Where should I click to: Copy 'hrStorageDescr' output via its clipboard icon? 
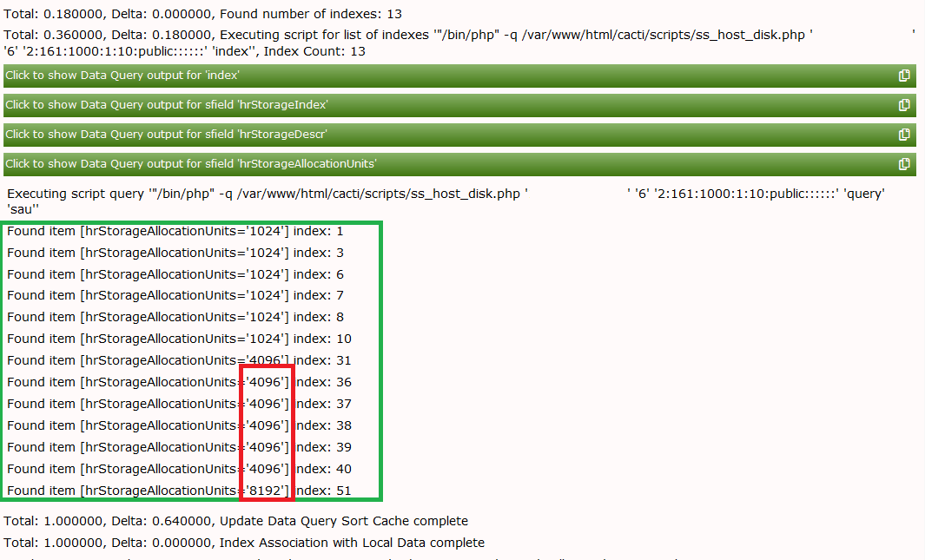tap(904, 135)
